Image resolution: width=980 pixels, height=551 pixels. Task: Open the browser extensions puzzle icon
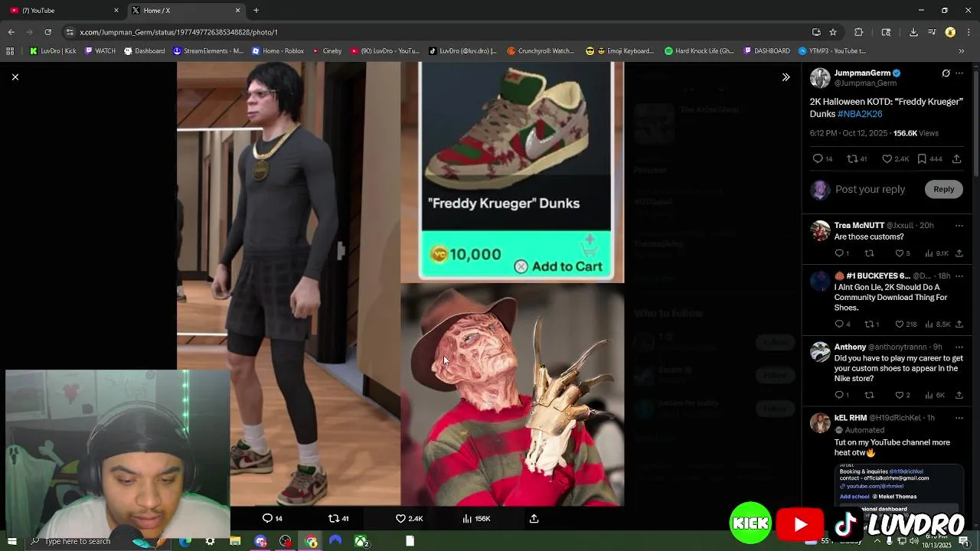point(858,32)
